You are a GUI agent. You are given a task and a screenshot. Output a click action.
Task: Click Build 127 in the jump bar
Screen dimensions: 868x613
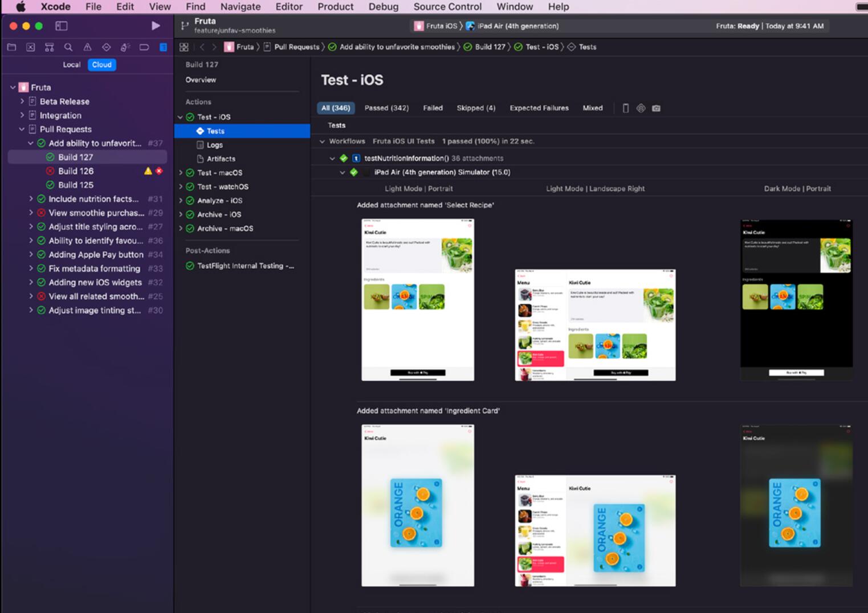pos(490,47)
